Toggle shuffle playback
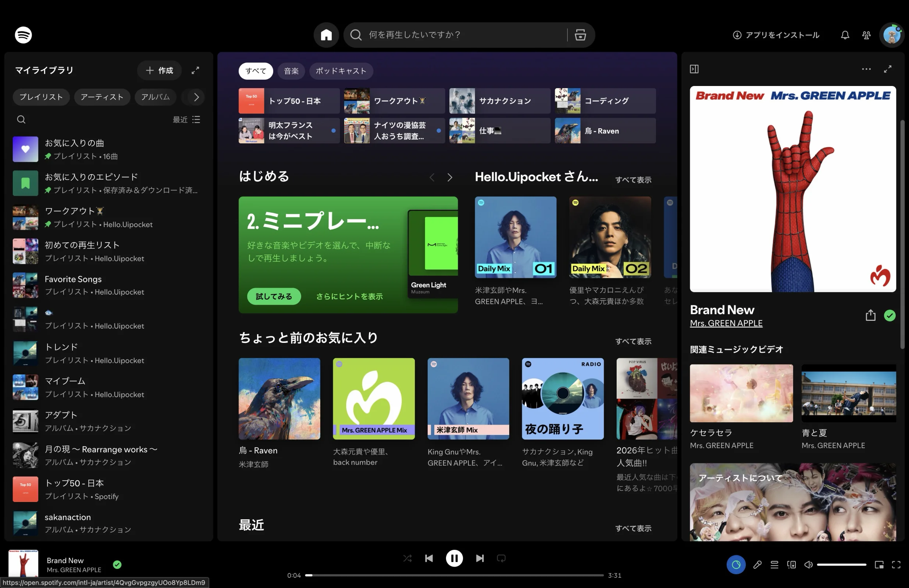The height and width of the screenshot is (588, 909). pos(407,558)
